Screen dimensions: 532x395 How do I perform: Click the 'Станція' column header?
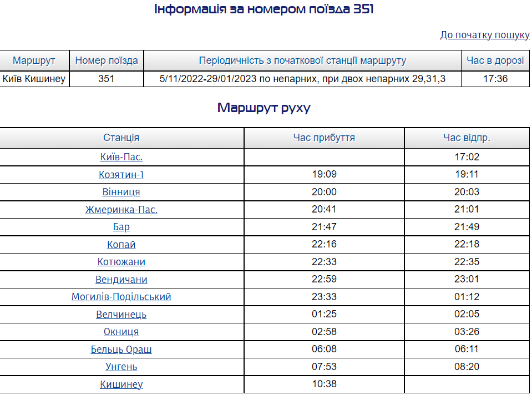121,138
